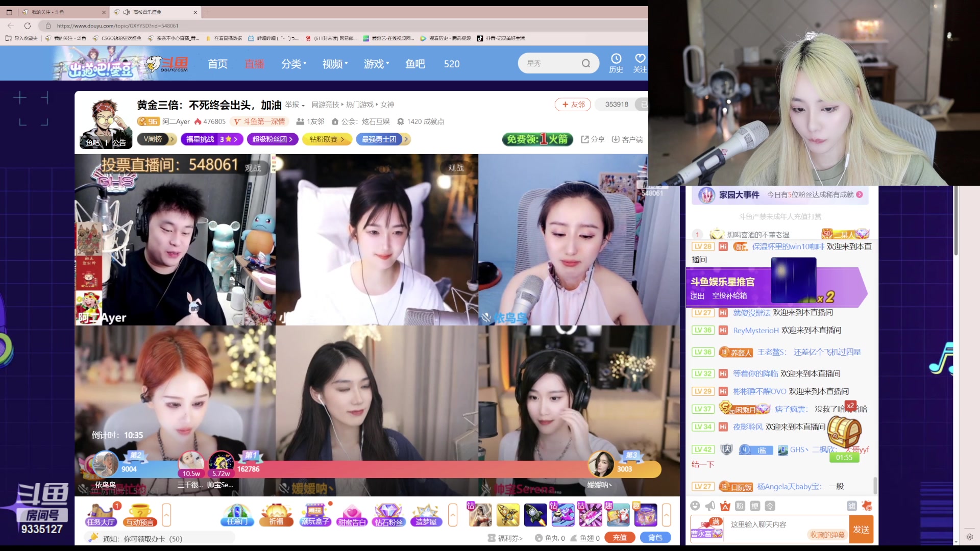Click the browser back arrow
Viewport: 980px width, 551px height.
pyautogui.click(x=11, y=26)
